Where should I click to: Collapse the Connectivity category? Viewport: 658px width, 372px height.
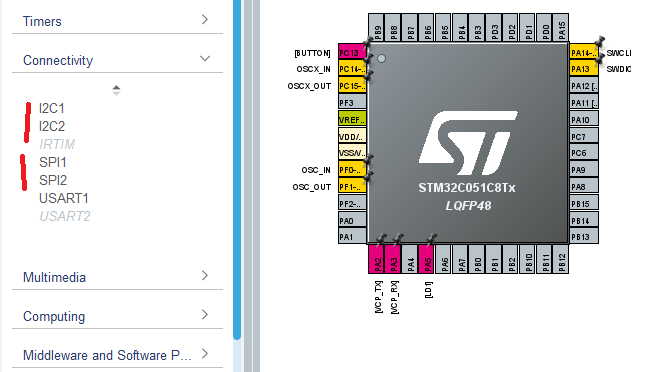coord(118,60)
